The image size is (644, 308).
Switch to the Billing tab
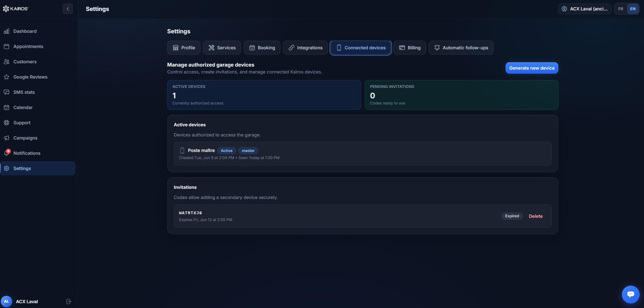coord(410,48)
